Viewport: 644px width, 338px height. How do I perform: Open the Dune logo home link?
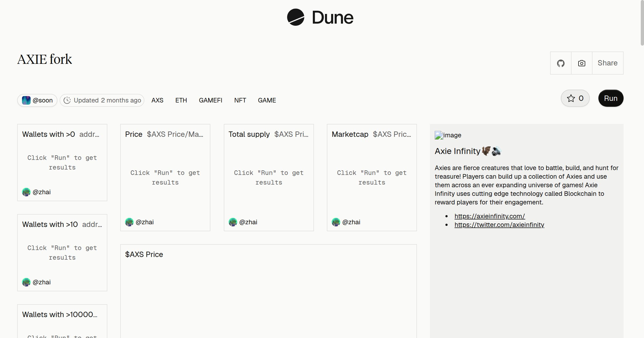coord(320,17)
